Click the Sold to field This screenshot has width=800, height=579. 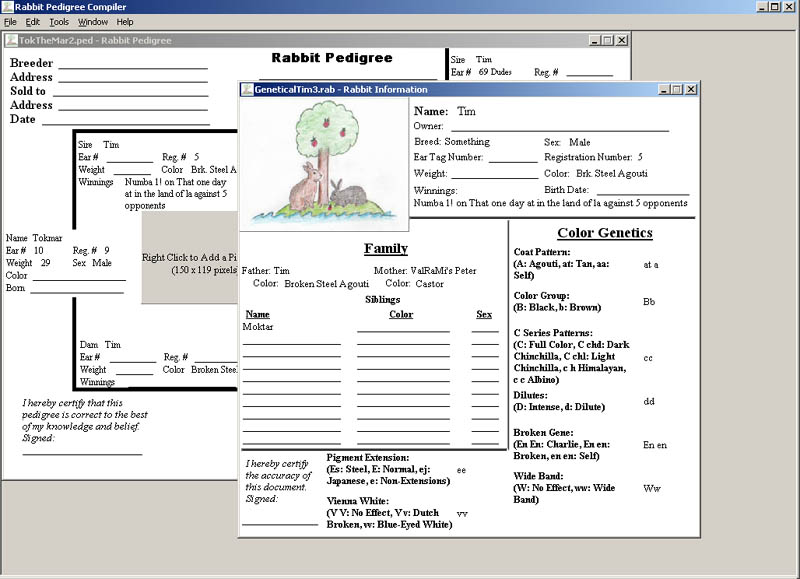click(x=130, y=92)
